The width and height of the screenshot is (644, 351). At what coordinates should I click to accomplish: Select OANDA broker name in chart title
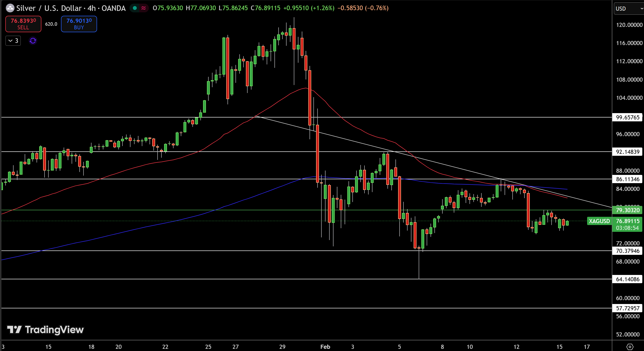click(113, 8)
